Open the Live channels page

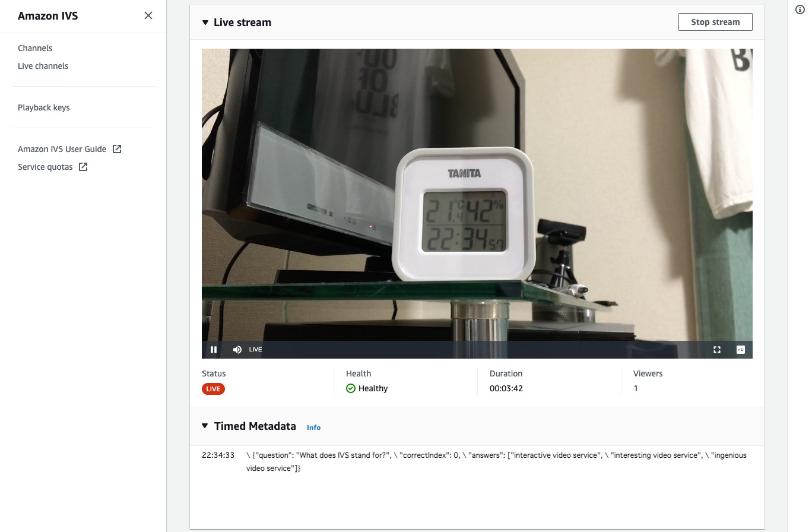[x=43, y=66]
